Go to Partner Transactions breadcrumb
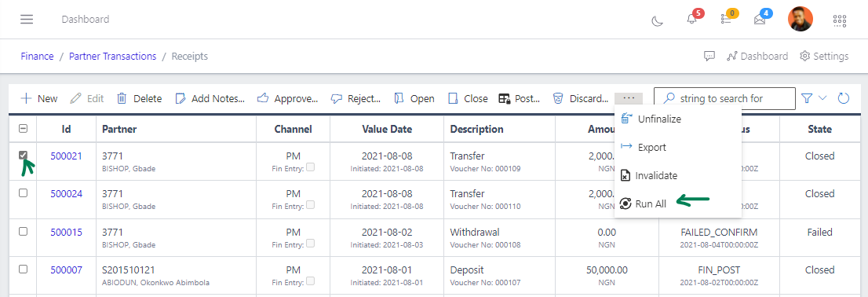Viewport: 868px width, 297px height. 112,56
